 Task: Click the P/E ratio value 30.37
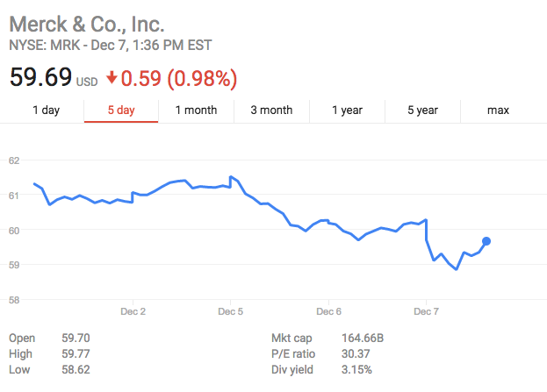pos(356,353)
